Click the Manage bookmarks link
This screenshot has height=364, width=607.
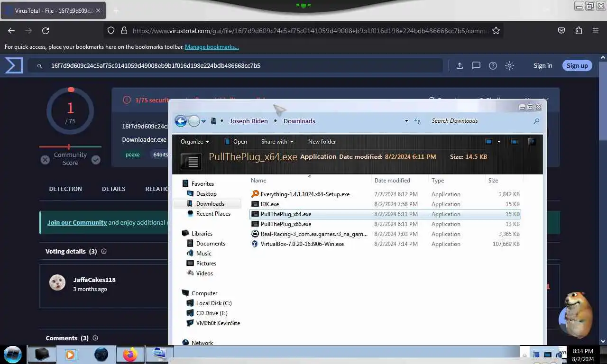tap(212, 47)
